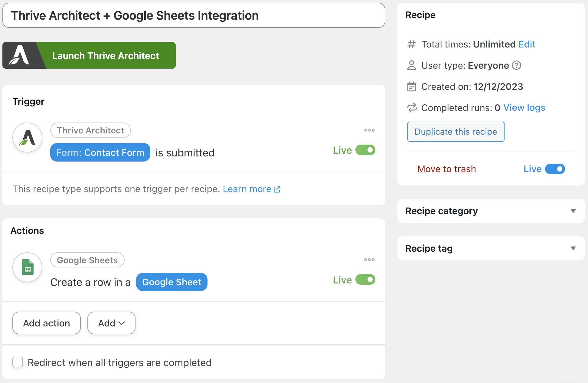Disable the recipe's blue Live toggle
Screen dimensions: 588x383
pos(555,169)
